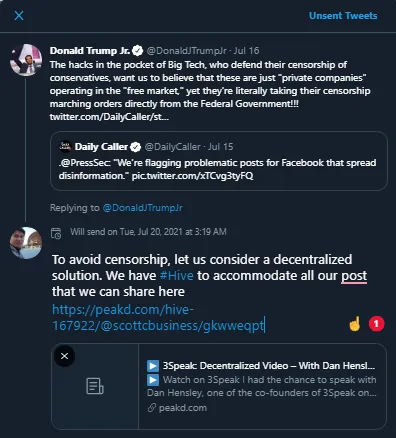Click Daily Caller verified badge
396x438 pixels.
pyautogui.click(x=135, y=147)
